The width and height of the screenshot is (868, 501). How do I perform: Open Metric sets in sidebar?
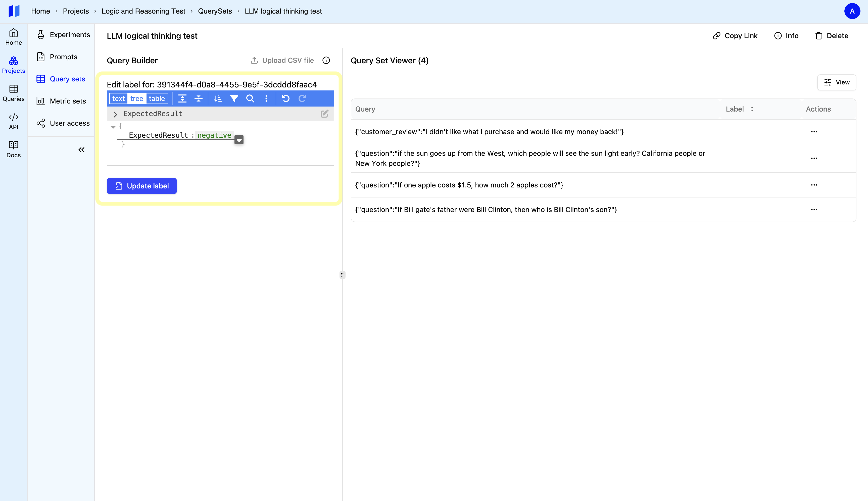pyautogui.click(x=67, y=101)
